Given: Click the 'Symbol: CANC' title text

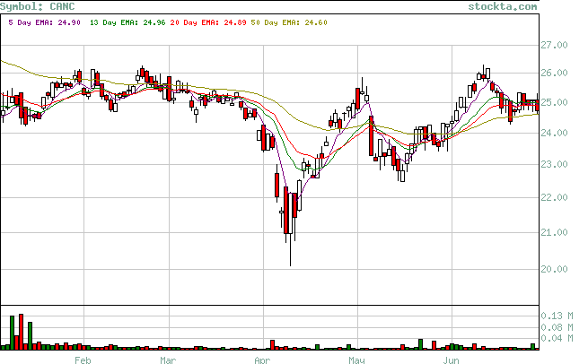Looking at the screenshot, I should click(x=38, y=6).
